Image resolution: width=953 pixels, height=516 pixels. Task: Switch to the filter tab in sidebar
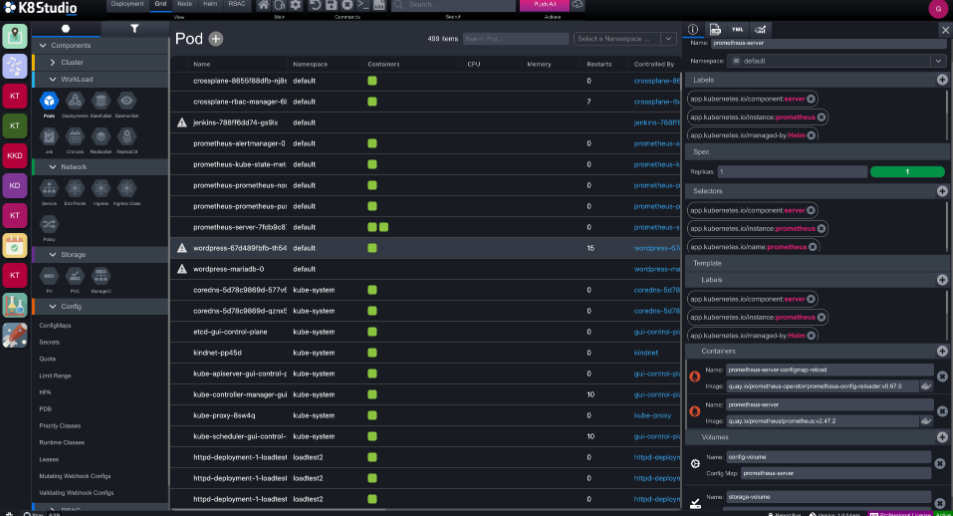point(135,29)
